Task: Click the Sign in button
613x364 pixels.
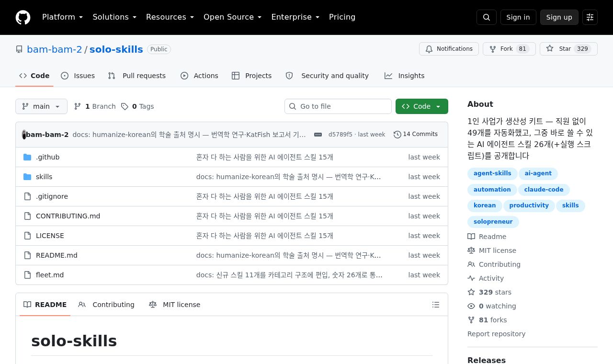Action: tap(518, 17)
